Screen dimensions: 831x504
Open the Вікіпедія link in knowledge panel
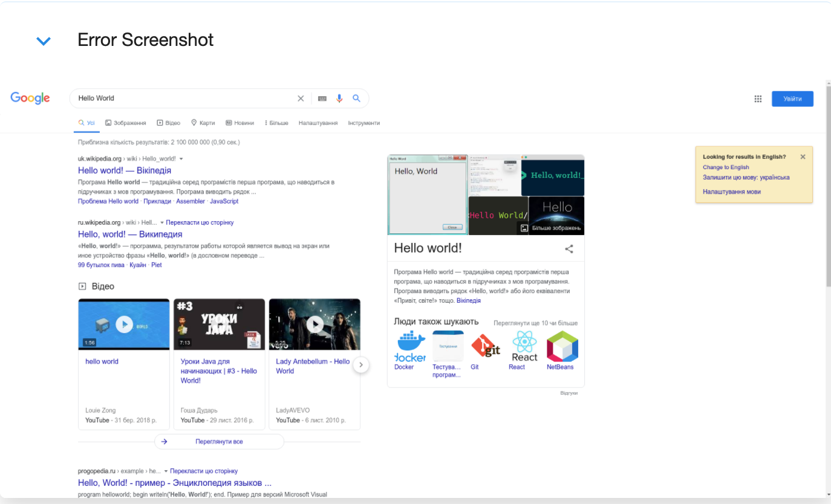click(x=469, y=301)
